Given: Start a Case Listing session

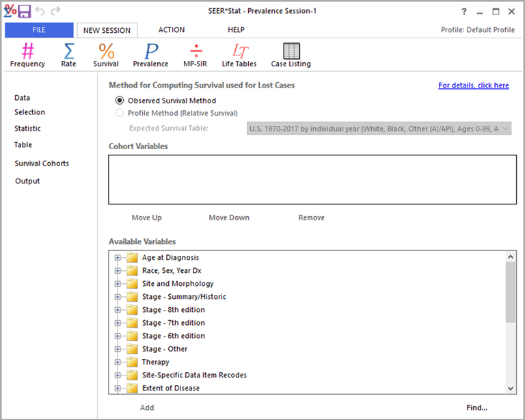Looking at the screenshot, I should click(x=291, y=55).
